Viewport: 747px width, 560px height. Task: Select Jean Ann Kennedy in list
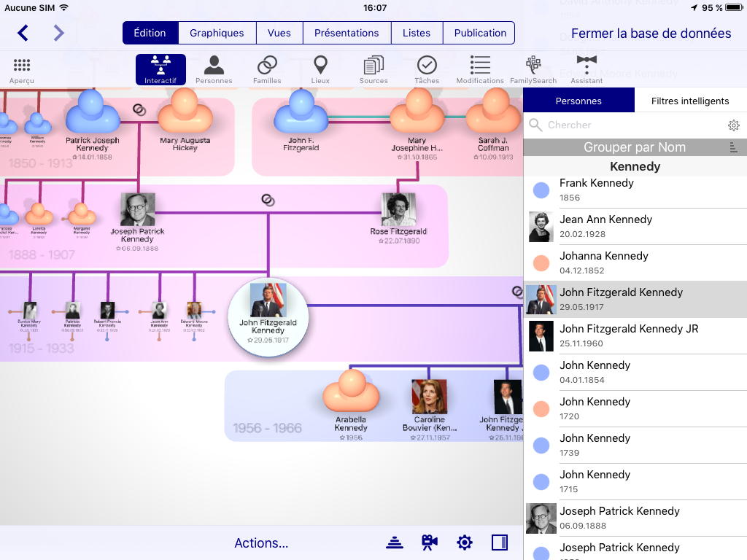click(x=635, y=226)
